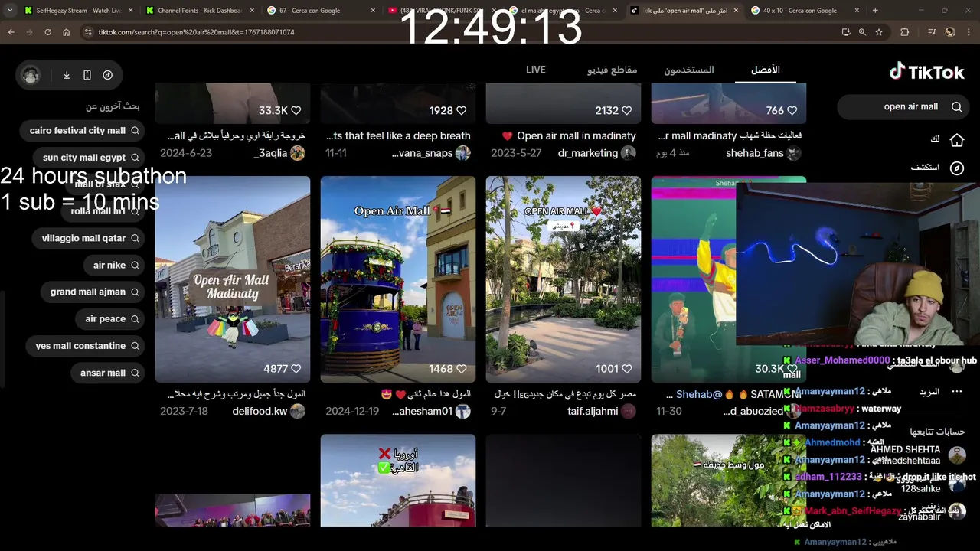The width and height of the screenshot is (980, 551).
Task: Click the browser home icon
Action: pos(67,32)
